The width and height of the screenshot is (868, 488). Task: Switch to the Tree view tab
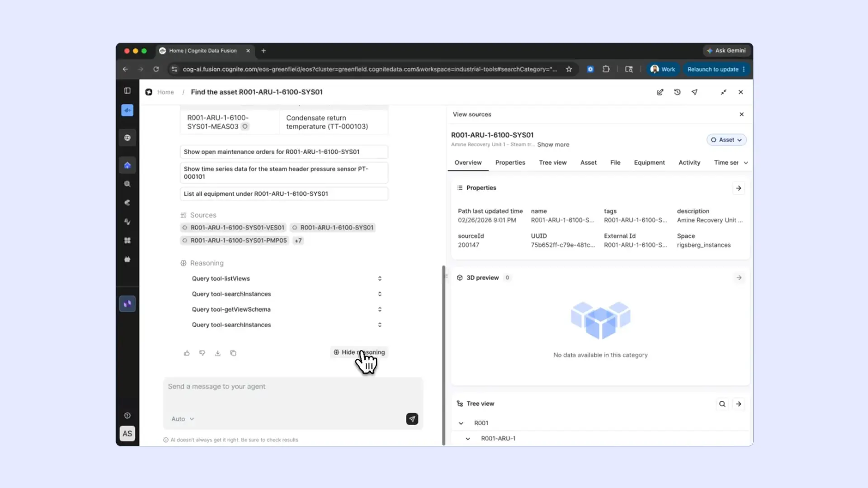point(552,163)
